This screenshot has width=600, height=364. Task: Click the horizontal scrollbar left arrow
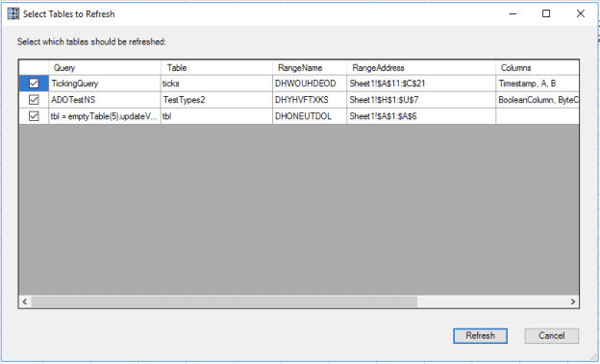(25, 302)
